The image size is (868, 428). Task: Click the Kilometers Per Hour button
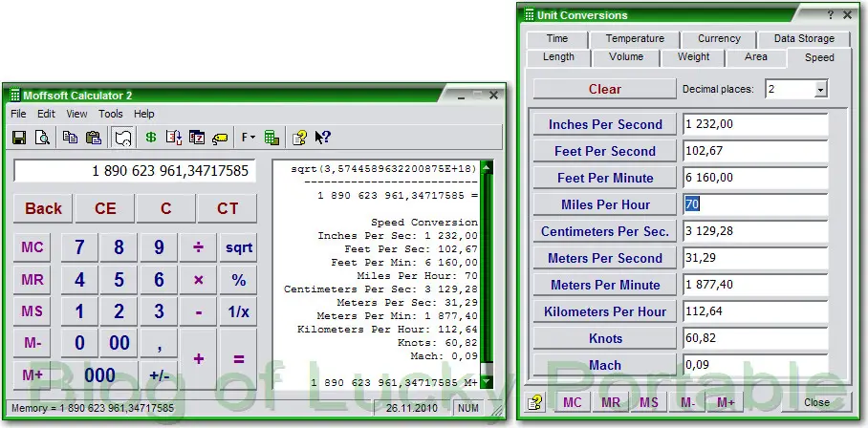point(604,311)
